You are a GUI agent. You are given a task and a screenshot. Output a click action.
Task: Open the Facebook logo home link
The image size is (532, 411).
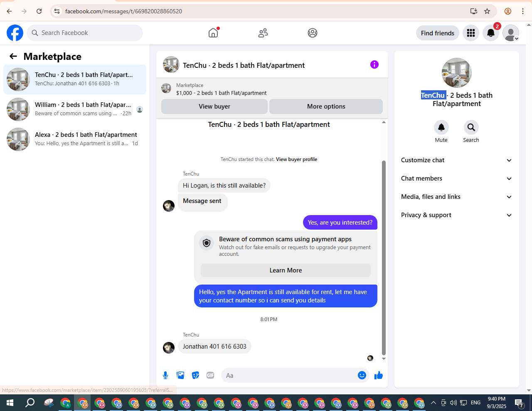tap(15, 33)
